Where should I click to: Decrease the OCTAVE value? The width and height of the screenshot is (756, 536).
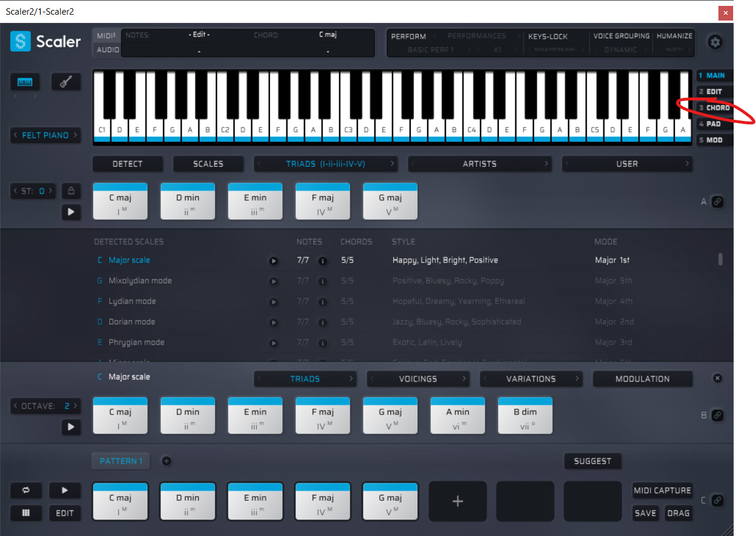coord(16,406)
